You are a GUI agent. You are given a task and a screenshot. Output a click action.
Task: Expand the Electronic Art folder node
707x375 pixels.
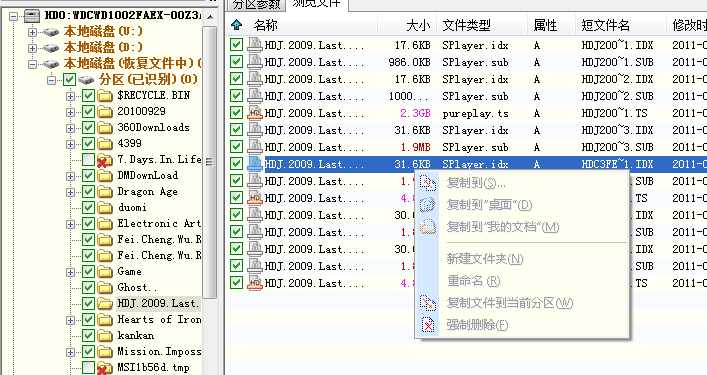pos(70,224)
